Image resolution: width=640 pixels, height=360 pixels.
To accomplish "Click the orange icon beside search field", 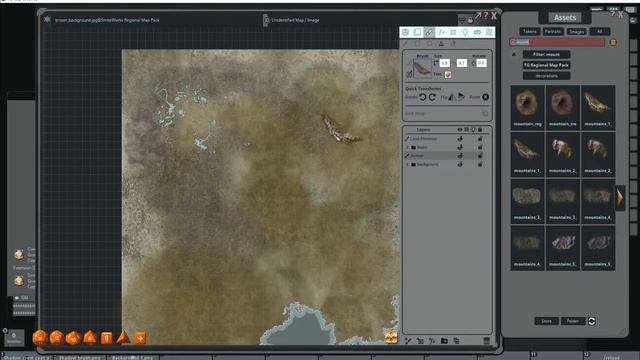I will tap(613, 42).
